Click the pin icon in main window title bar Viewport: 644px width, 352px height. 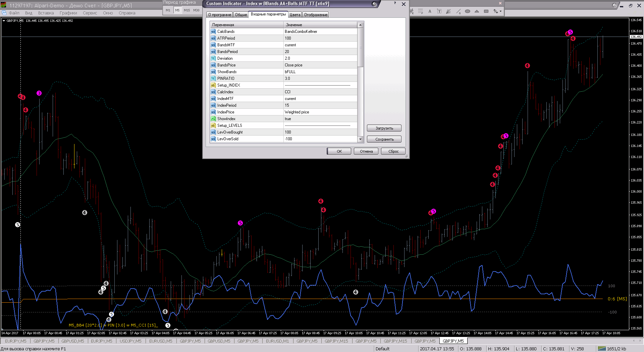coord(614,5)
